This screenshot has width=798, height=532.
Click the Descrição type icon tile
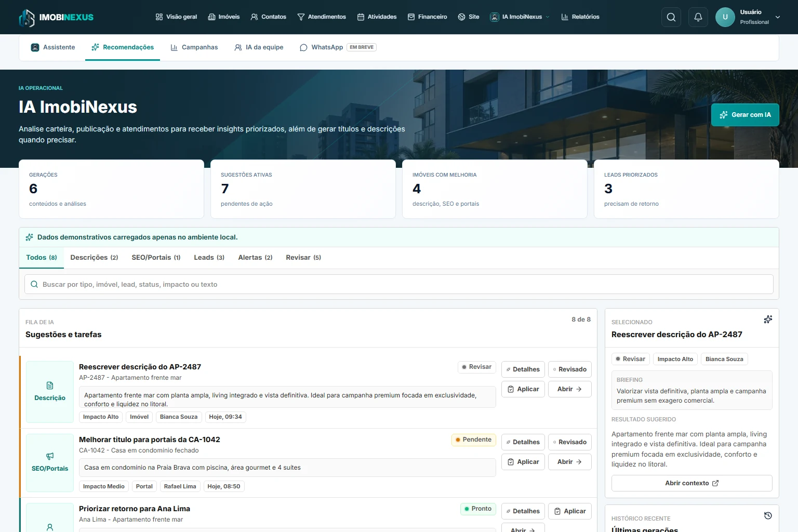pyautogui.click(x=50, y=392)
